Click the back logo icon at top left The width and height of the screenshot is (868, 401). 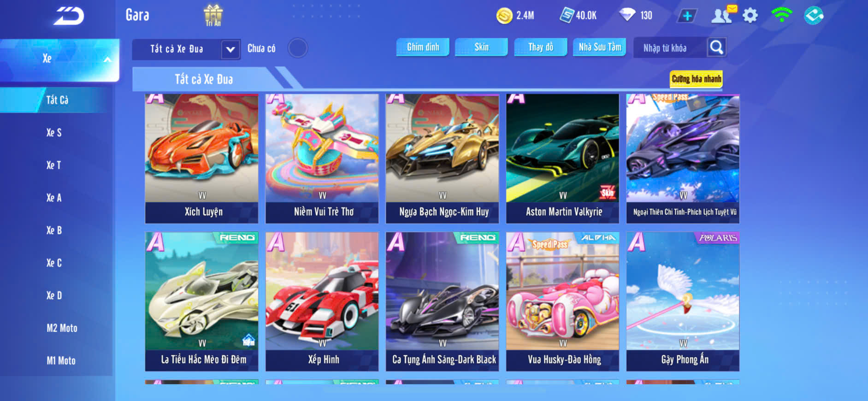click(69, 16)
